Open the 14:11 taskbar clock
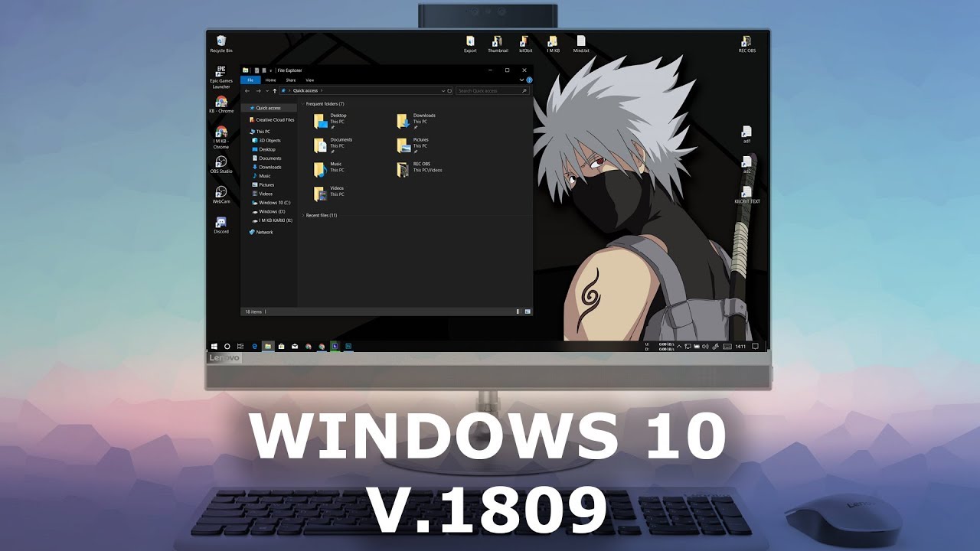The image size is (980, 551). [740, 346]
